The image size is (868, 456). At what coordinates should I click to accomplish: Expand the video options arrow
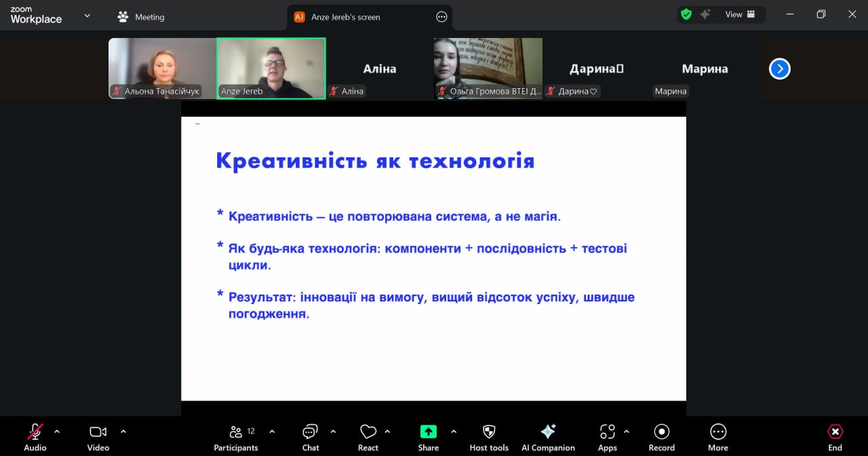(x=123, y=432)
